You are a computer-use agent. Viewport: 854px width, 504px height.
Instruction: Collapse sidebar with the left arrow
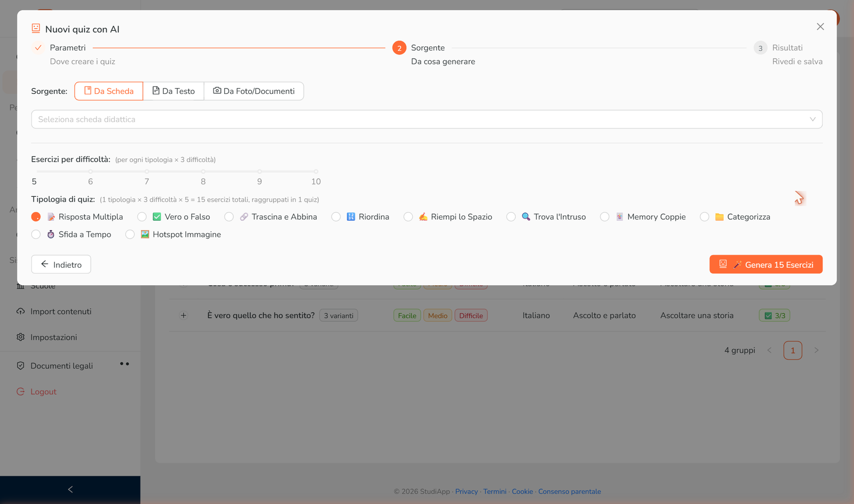[70, 490]
